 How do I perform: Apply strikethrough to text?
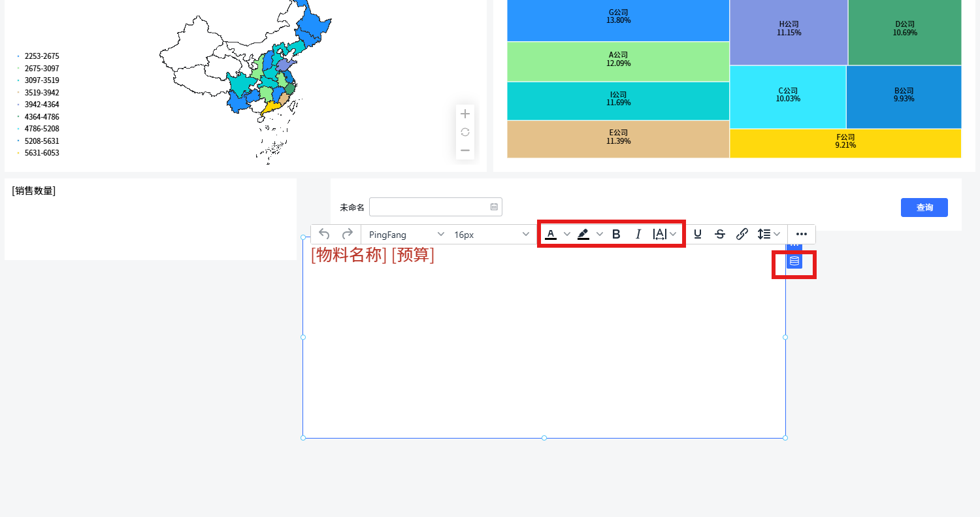coord(719,234)
